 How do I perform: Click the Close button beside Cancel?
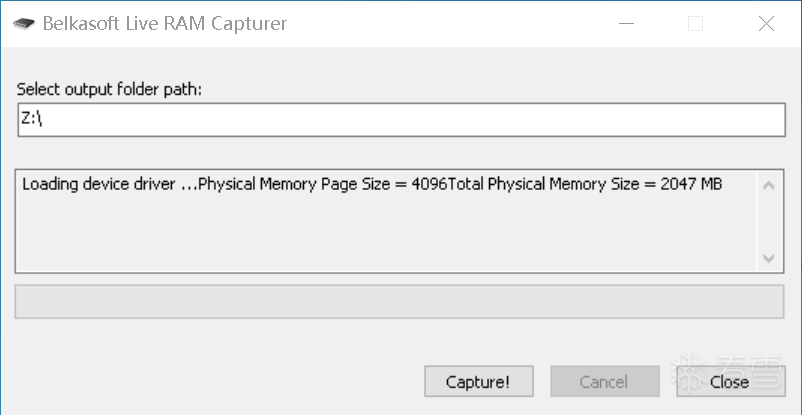(x=730, y=381)
